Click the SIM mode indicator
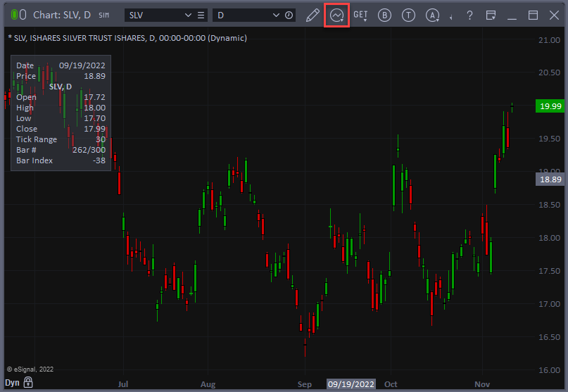 tap(103, 15)
